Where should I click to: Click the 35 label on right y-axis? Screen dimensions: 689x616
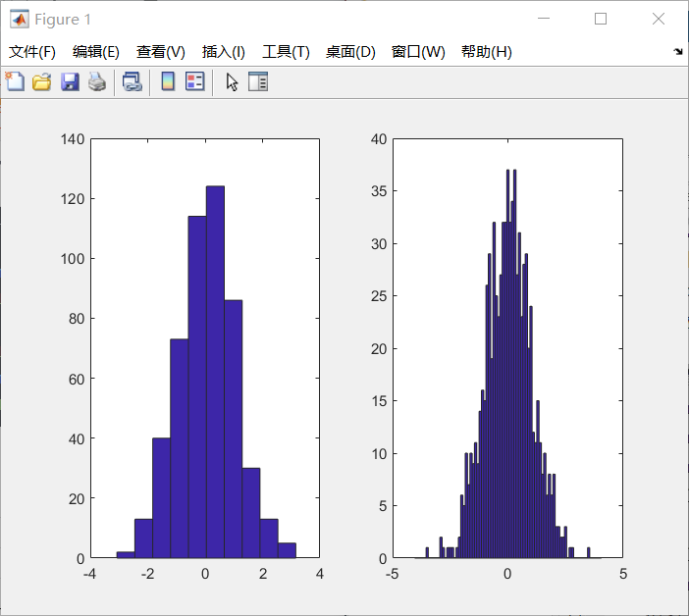tap(379, 191)
